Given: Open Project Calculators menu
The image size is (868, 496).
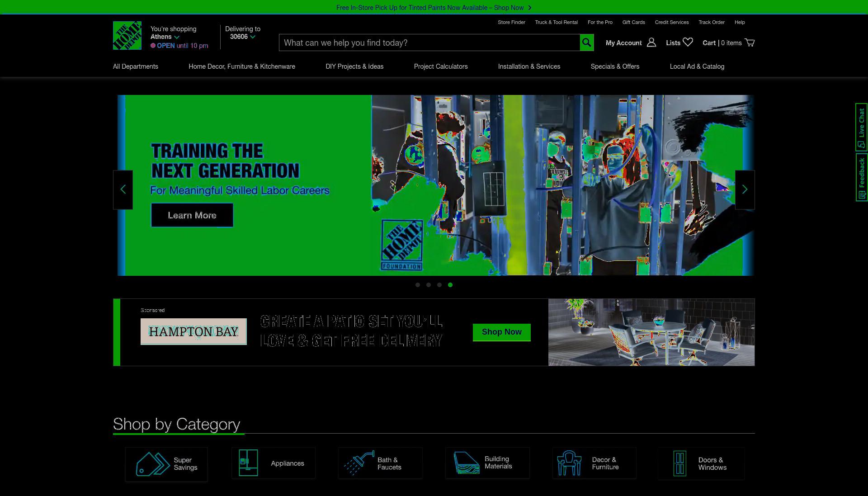Looking at the screenshot, I should click(441, 66).
